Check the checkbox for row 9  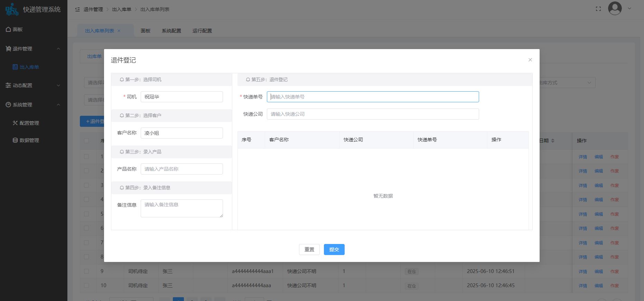pyautogui.click(x=86, y=271)
